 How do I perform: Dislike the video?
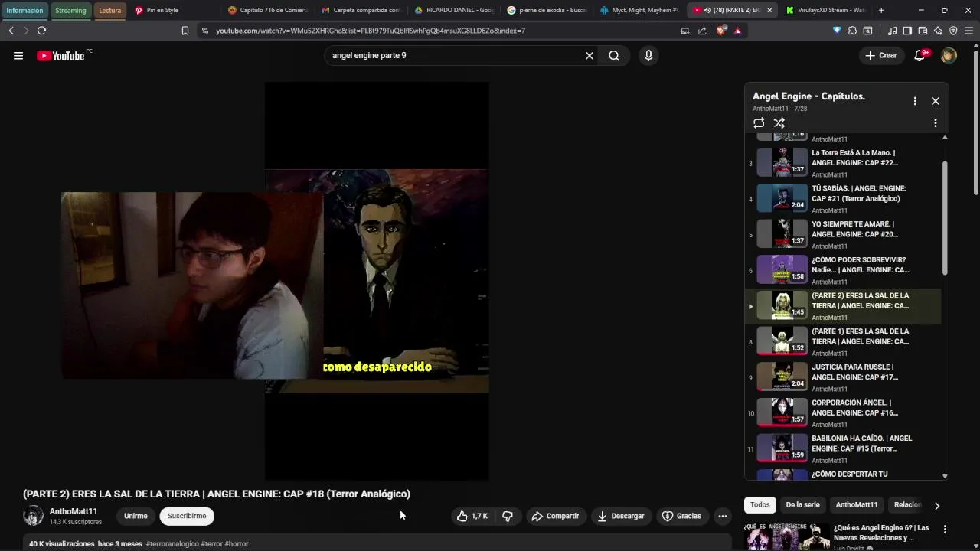[x=508, y=516]
